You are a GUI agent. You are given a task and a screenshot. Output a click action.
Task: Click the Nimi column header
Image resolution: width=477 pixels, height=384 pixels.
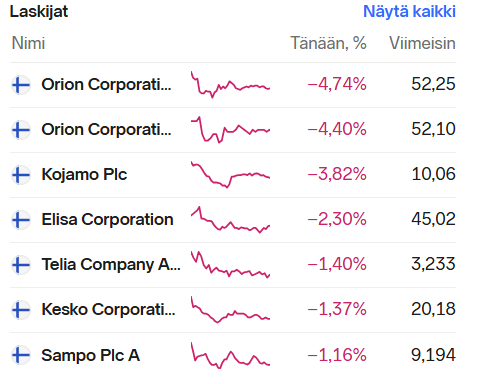pos(28,43)
